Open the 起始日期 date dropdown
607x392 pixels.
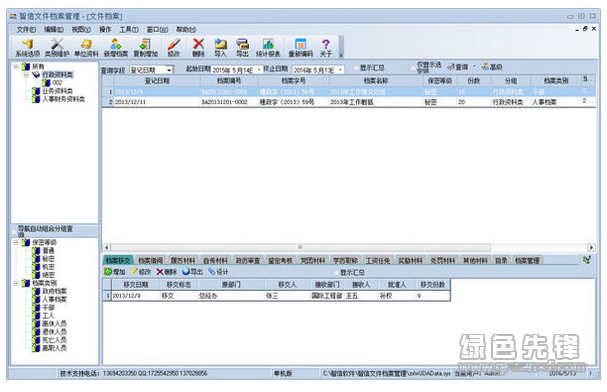click(259, 70)
